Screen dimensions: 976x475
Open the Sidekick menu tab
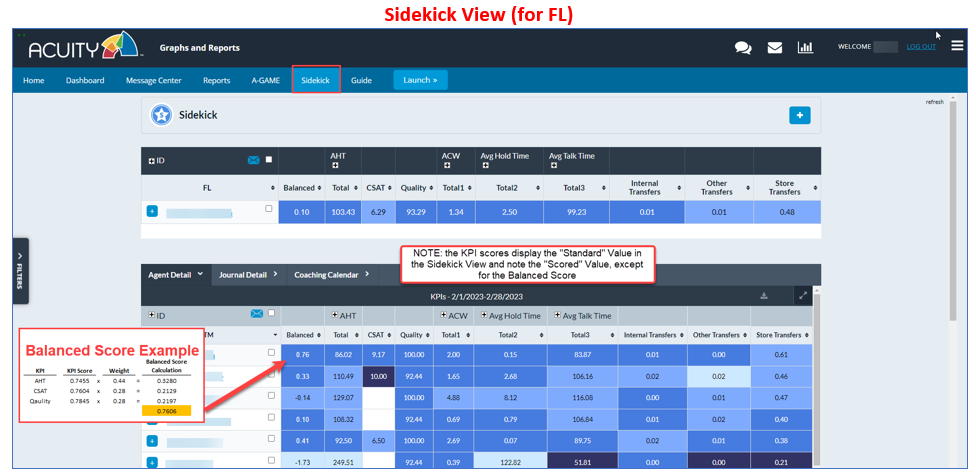coord(316,80)
